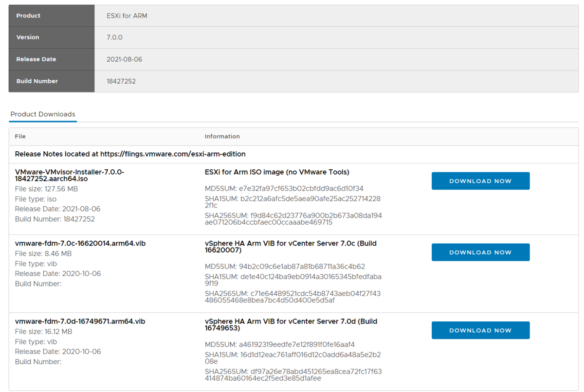Image resolution: width=584 pixels, height=392 pixels.
Task: Click the 18427252 value in the summary table
Action: (121, 81)
